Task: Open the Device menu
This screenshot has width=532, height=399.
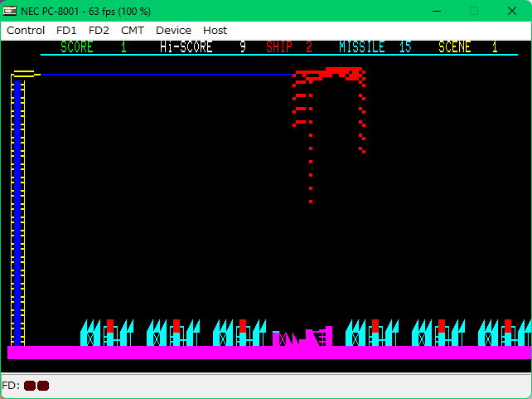Action: 173,30
